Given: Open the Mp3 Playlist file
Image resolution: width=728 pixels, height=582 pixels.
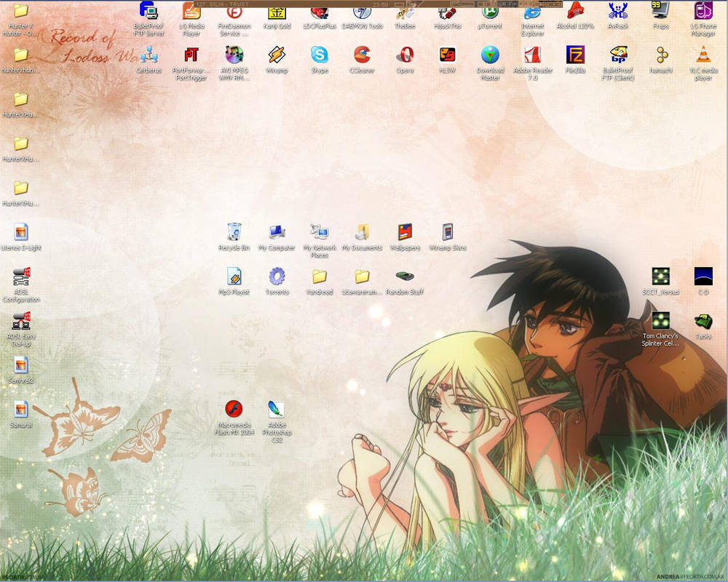Looking at the screenshot, I should coord(234,276).
